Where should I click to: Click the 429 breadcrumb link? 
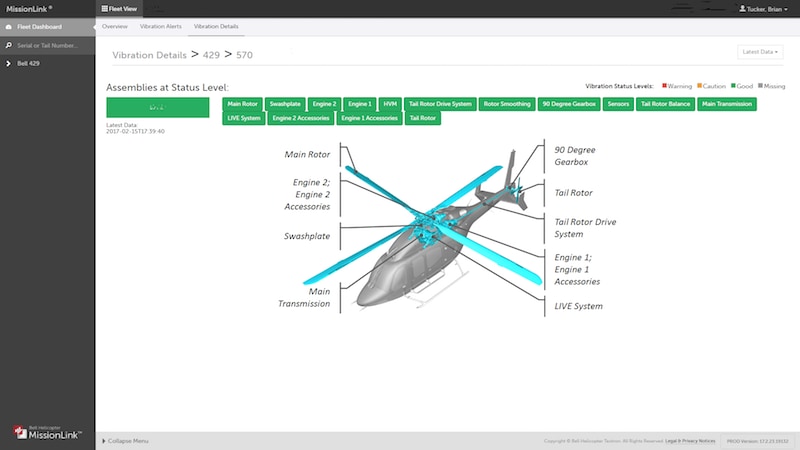(211, 56)
